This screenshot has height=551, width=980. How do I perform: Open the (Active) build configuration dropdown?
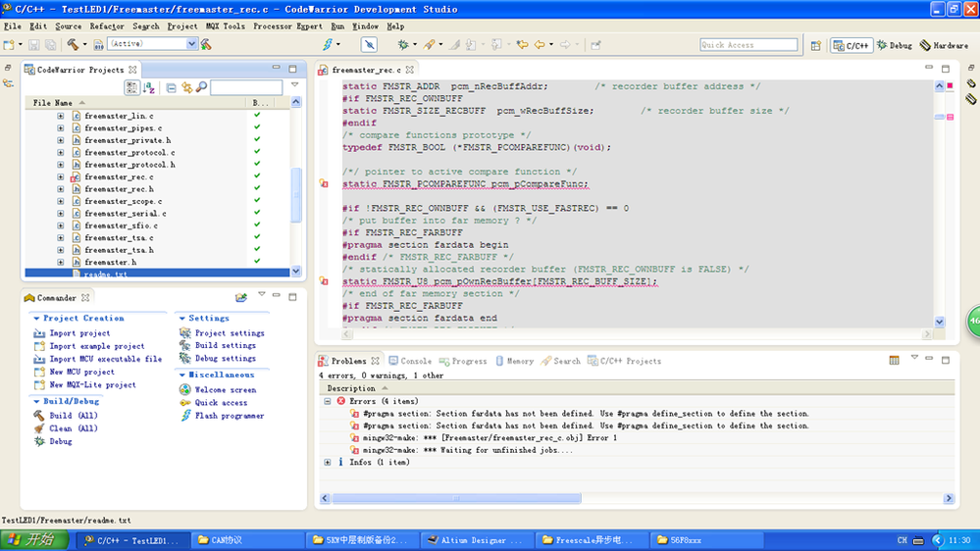tap(192, 44)
